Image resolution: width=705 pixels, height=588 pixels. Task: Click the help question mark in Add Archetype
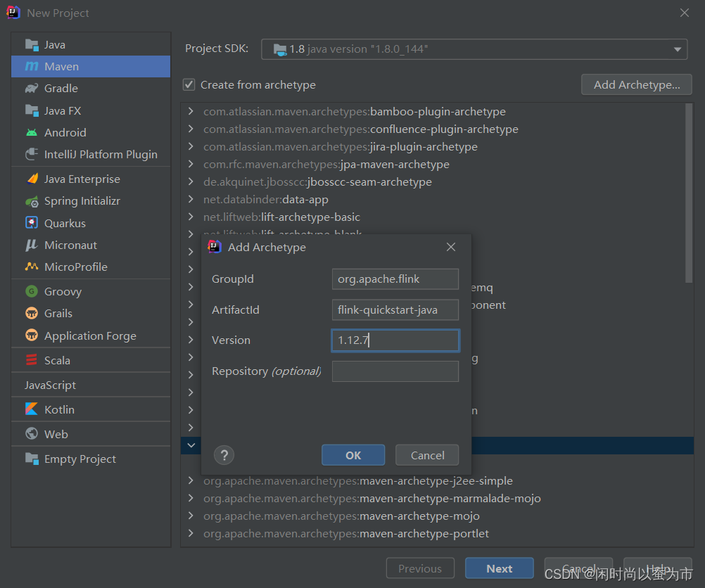(224, 455)
